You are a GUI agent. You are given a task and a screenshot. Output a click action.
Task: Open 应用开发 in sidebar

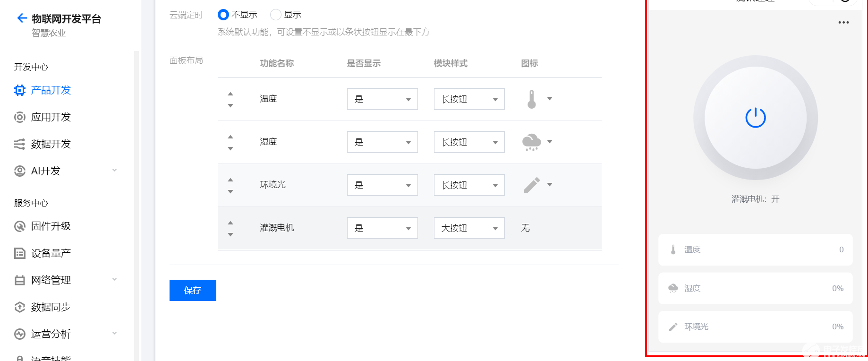(x=51, y=117)
